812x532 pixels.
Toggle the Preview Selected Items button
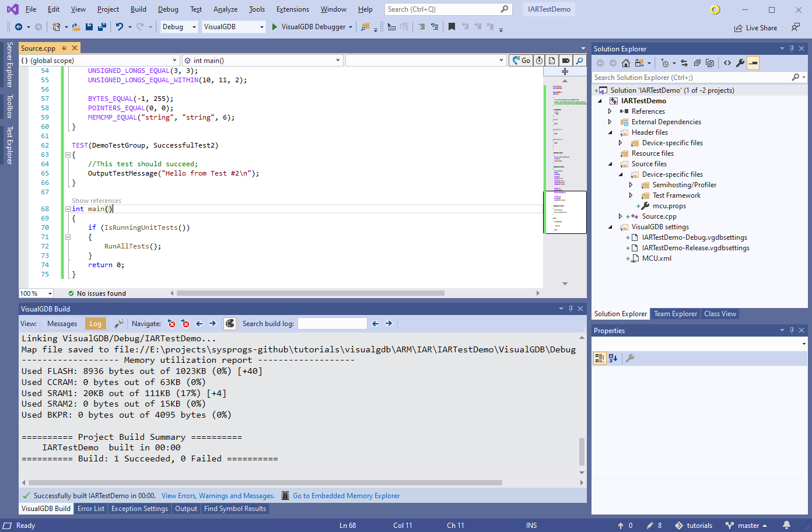[753, 63]
